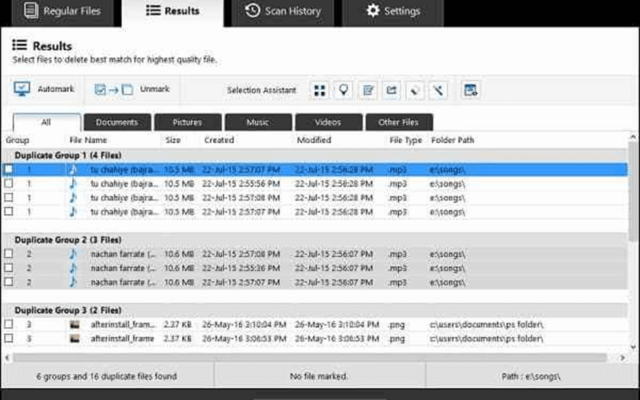The height and width of the screenshot is (400, 640).
Task: Open the Regular Files tab
Action: (x=62, y=12)
